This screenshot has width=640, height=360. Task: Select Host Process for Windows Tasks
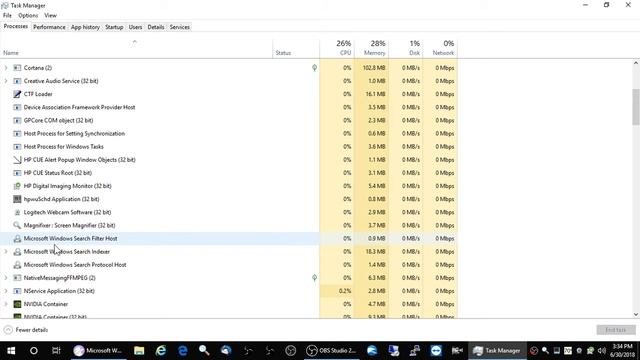[x=229, y=147]
